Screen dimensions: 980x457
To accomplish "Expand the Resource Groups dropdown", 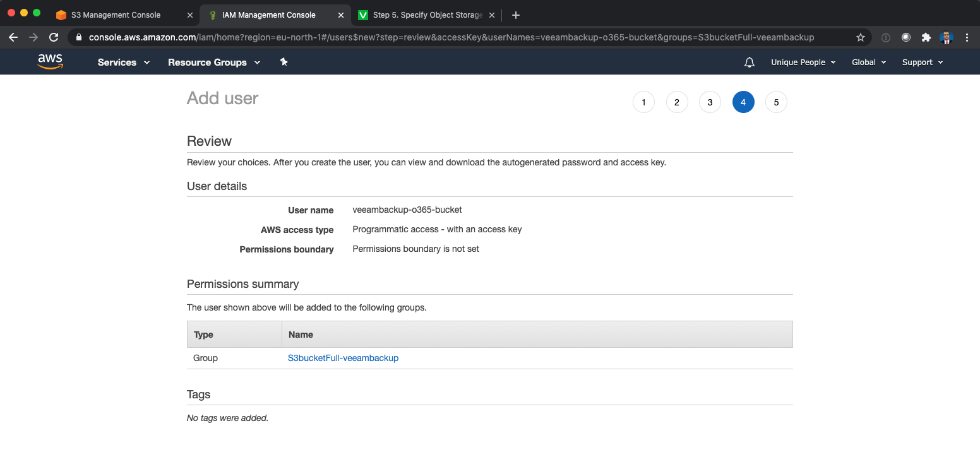I will pos(214,62).
